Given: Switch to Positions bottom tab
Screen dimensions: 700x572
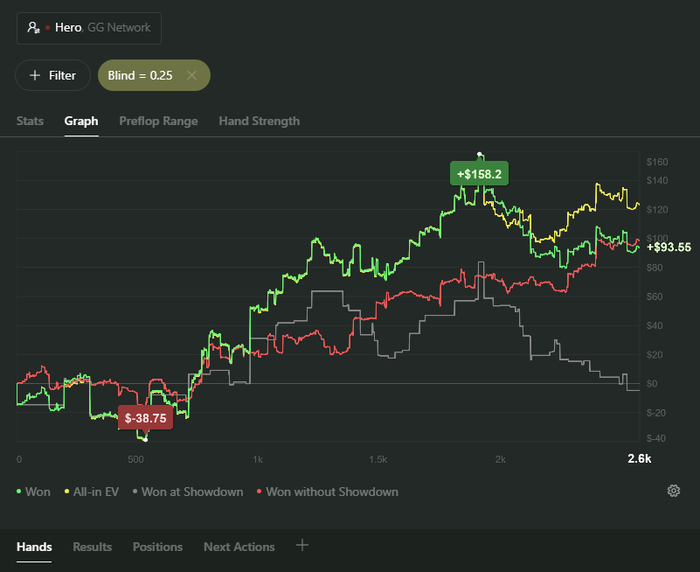Looking at the screenshot, I should tap(158, 547).
